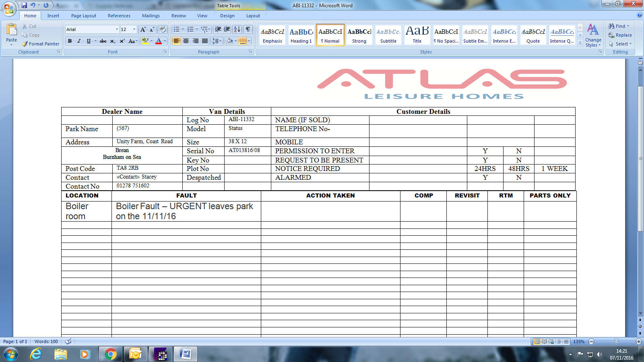This screenshot has width=644, height=362.
Task: Click the Sort A-Z icon
Action: [237, 29]
